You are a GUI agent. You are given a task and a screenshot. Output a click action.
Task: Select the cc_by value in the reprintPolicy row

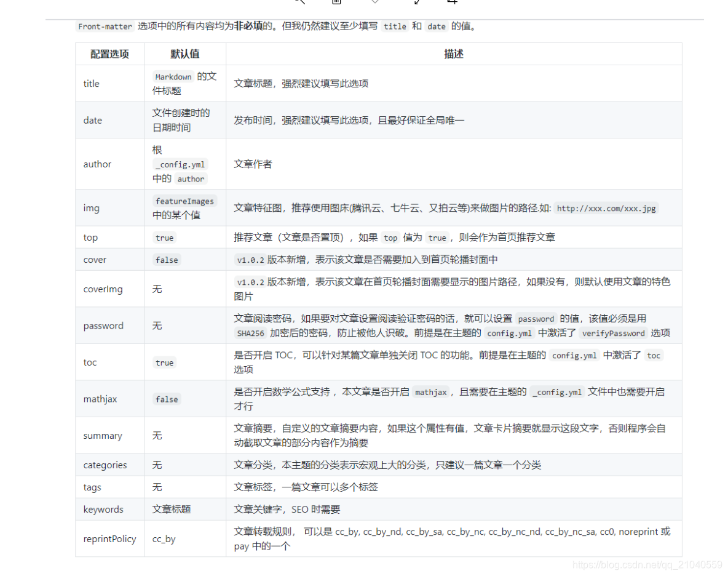164,538
